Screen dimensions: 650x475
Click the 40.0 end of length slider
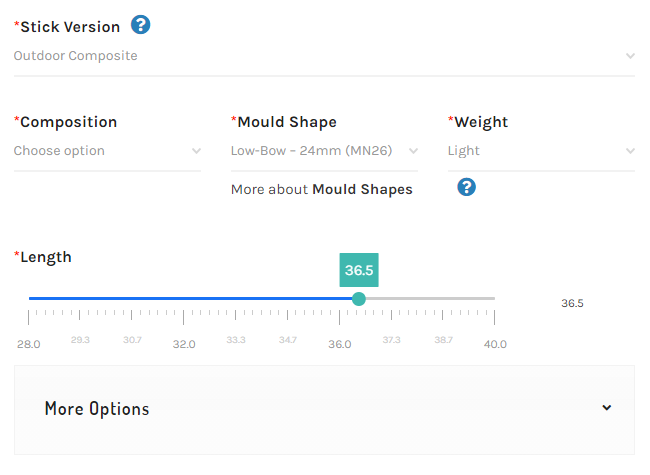[494, 299]
